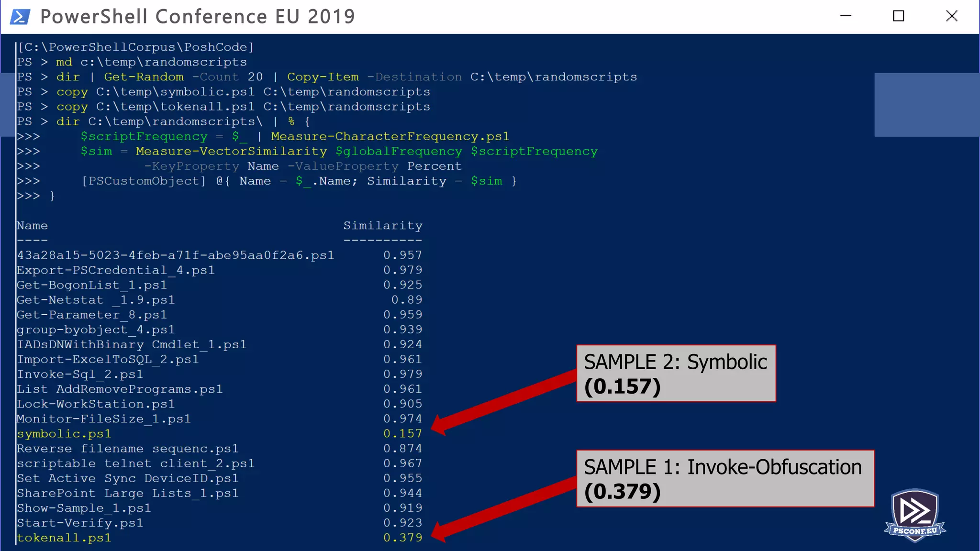The image size is (980, 551).
Task: Click the similarity value 0.923
Action: pos(403,523)
